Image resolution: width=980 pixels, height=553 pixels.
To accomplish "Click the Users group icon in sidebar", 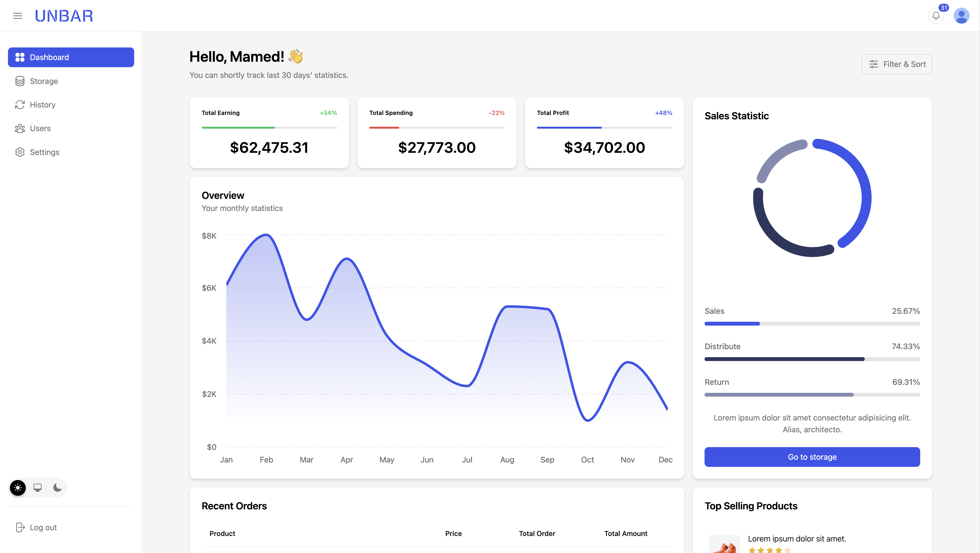I will 20,129.
